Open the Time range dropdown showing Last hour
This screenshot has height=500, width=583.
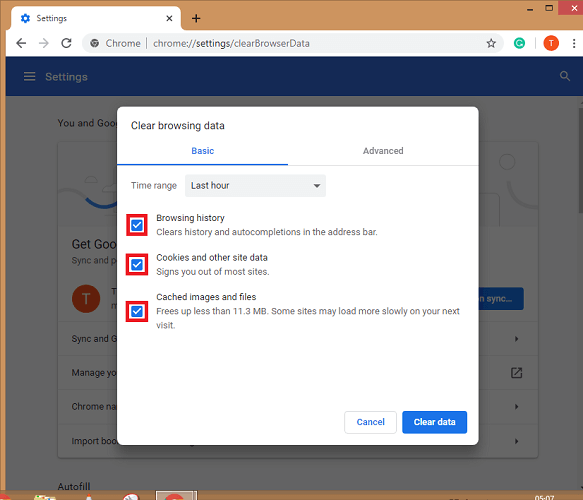pos(255,186)
